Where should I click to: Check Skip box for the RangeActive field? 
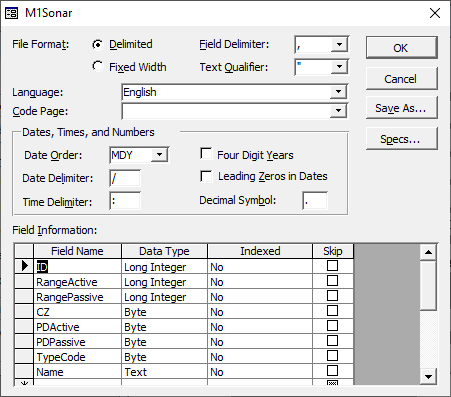[332, 281]
